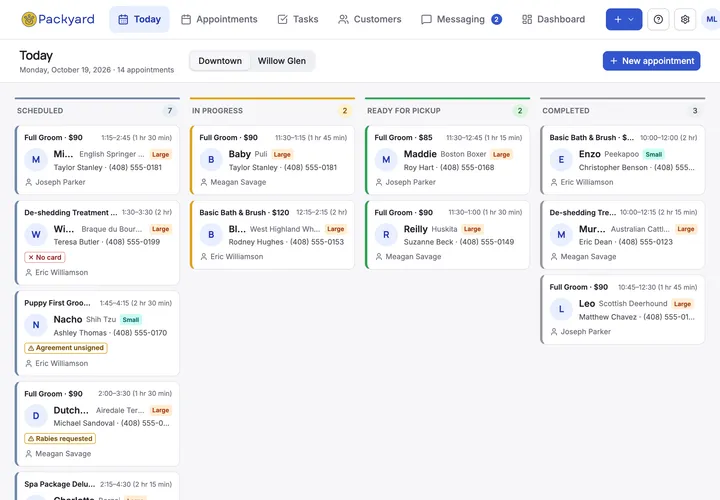
Task: Click avatar D on Dutch's card
Action: click(x=36, y=416)
